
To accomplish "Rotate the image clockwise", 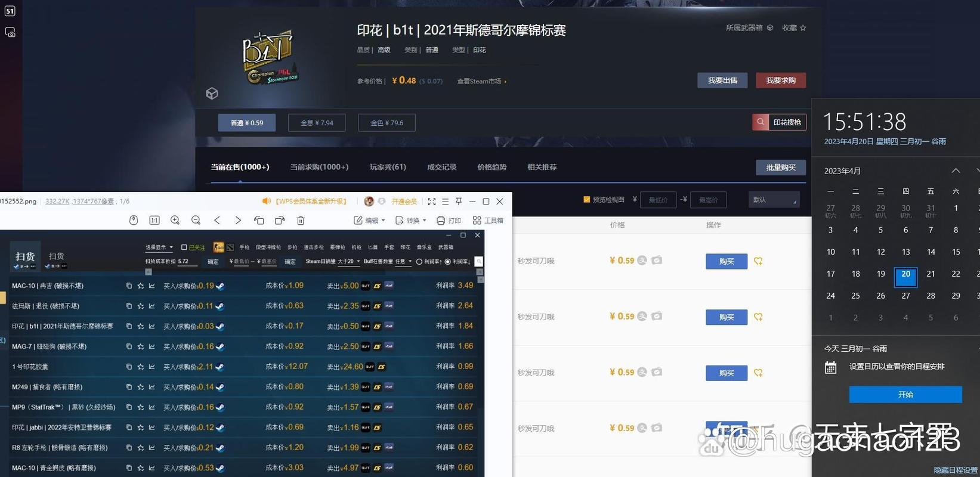I will click(280, 220).
